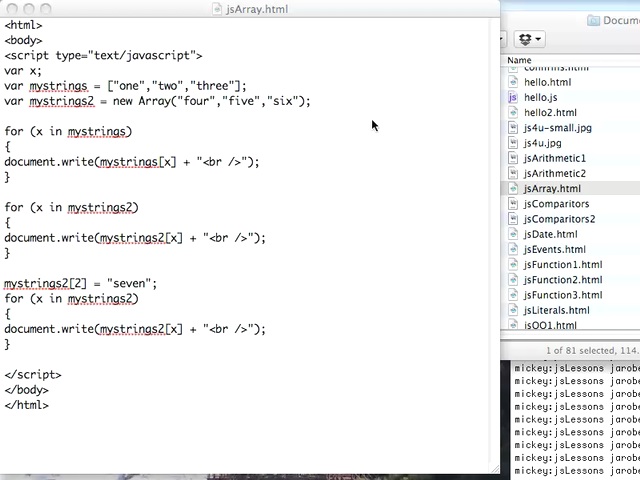
Task: Click the editor's vertical scrollbar track
Action: 494,241
